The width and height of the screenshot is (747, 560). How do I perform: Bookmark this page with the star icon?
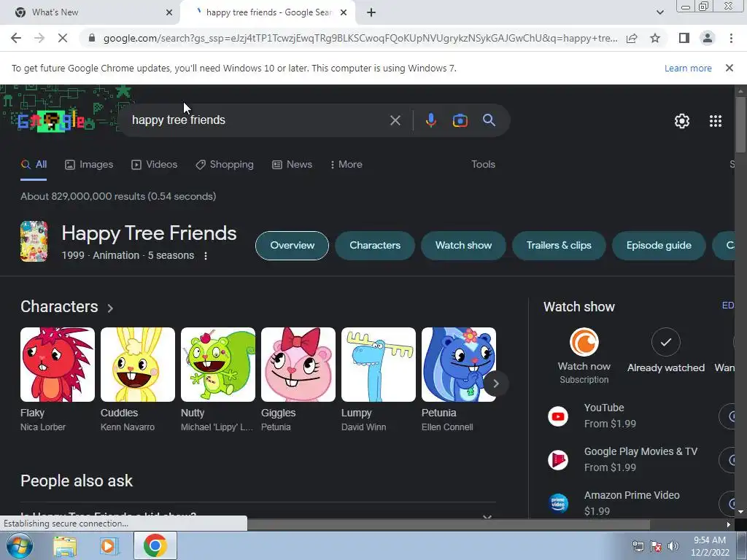(x=655, y=38)
